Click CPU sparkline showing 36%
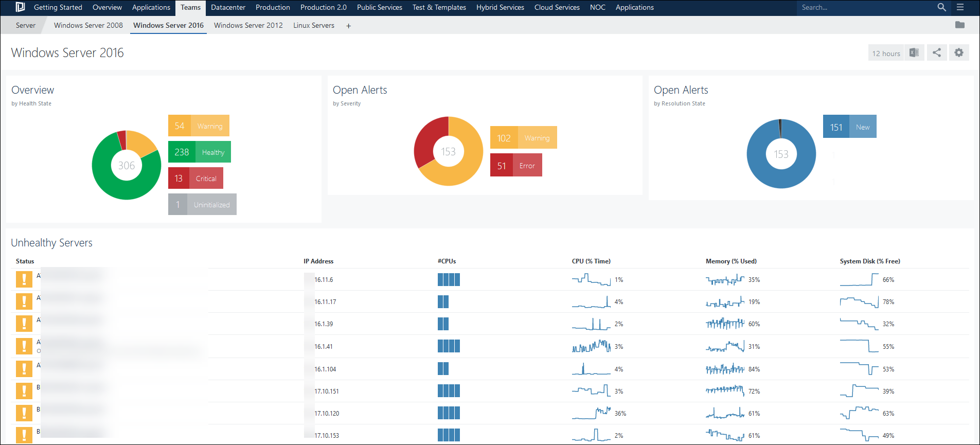Image resolution: width=980 pixels, height=445 pixels. point(592,413)
